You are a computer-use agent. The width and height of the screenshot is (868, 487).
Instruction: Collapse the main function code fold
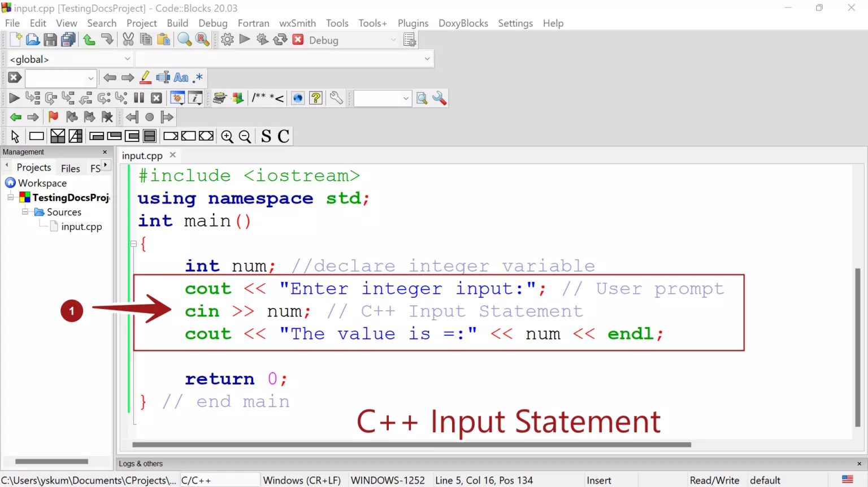pyautogui.click(x=134, y=244)
